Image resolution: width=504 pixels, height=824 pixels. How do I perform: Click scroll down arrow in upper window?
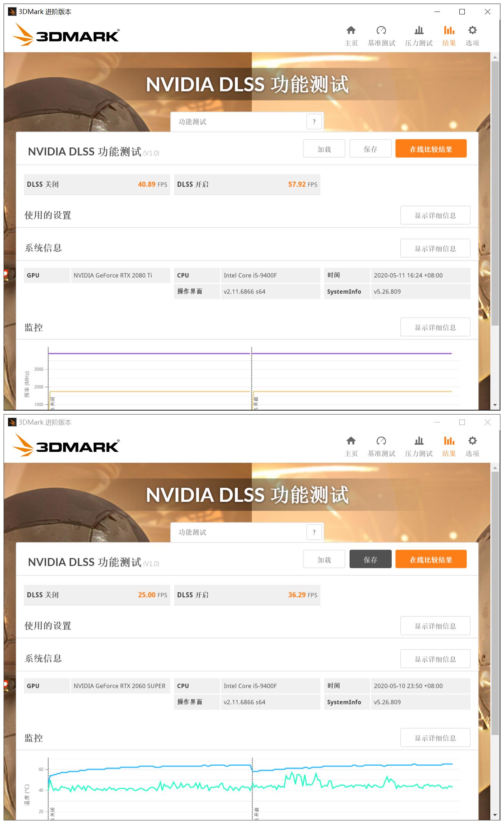point(495,405)
